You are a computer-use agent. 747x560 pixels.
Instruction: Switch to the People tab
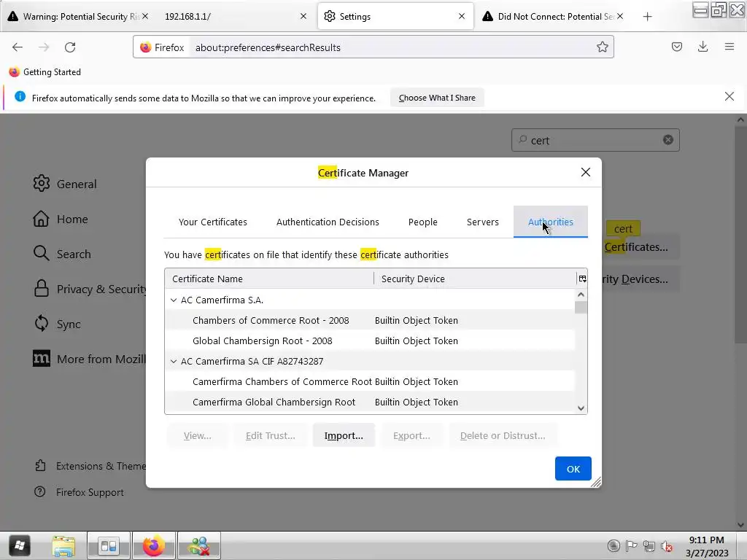click(x=422, y=222)
